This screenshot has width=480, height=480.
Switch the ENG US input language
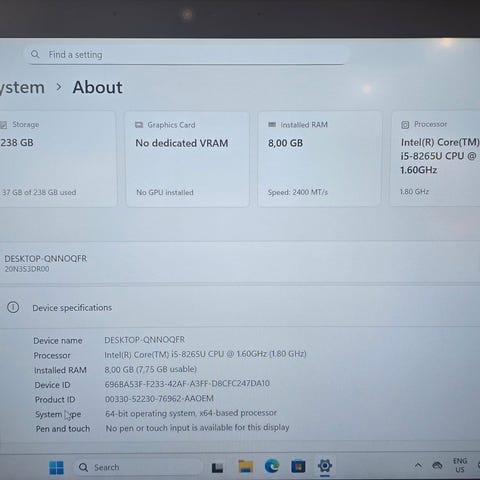pos(460,465)
